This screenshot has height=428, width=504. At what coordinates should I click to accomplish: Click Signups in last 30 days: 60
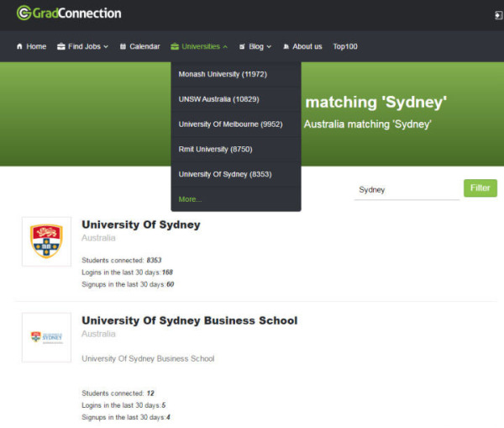coord(128,284)
